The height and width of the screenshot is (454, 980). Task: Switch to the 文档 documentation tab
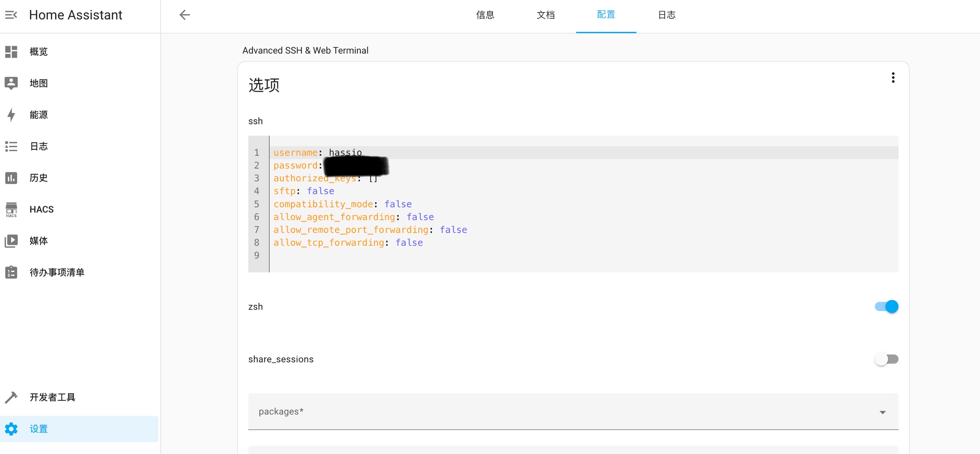545,15
